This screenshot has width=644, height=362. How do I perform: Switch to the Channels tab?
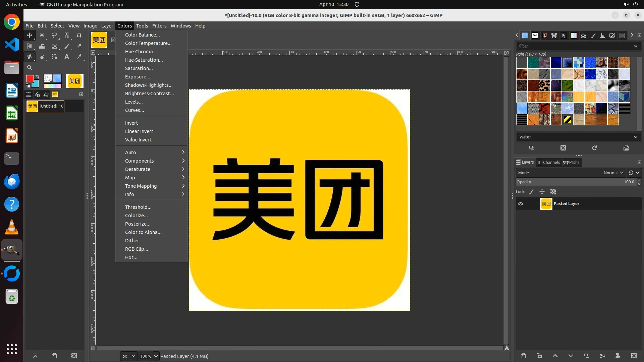pos(549,162)
